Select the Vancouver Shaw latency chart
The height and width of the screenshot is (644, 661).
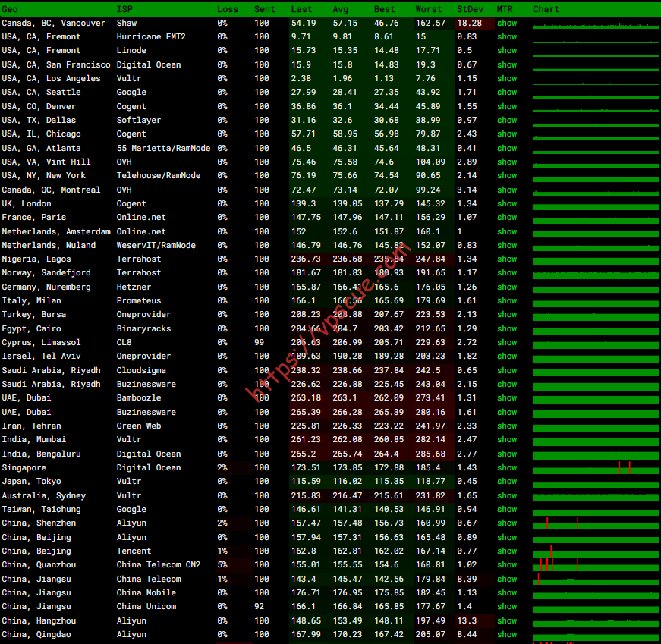[x=596, y=24]
